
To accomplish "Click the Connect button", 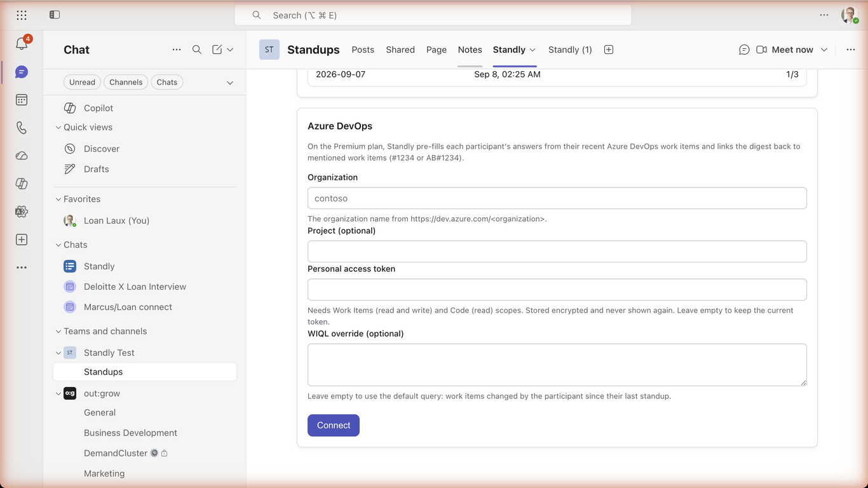I will pos(334,426).
